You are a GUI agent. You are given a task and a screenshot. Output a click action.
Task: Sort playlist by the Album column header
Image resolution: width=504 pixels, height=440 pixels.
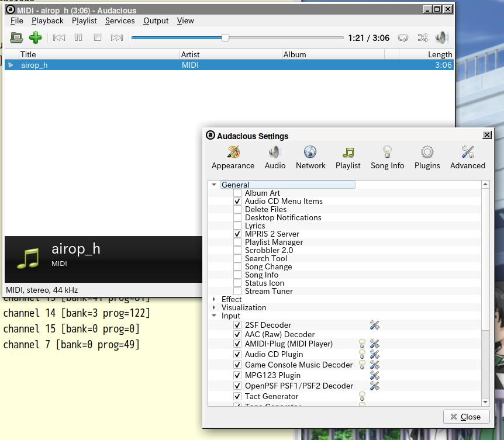(x=333, y=54)
